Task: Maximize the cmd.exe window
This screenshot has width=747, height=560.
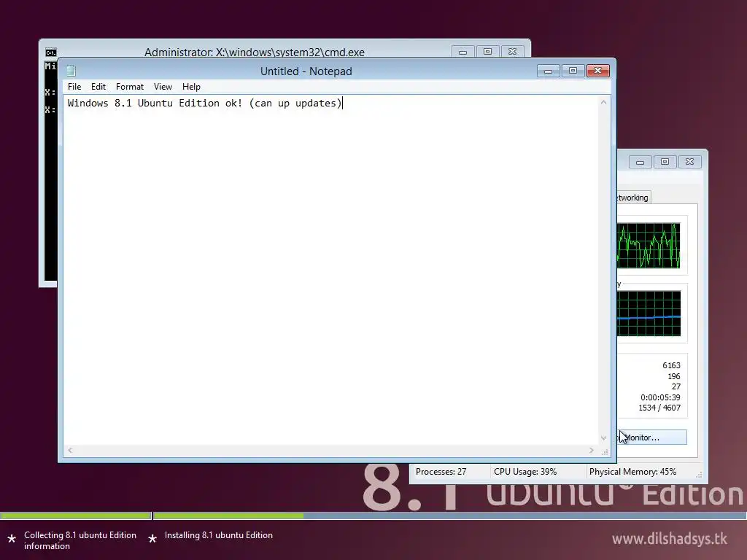Action: (x=487, y=52)
